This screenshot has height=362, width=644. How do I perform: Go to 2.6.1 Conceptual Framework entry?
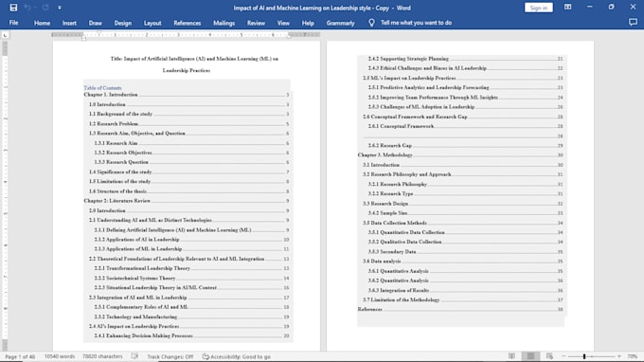(465, 126)
